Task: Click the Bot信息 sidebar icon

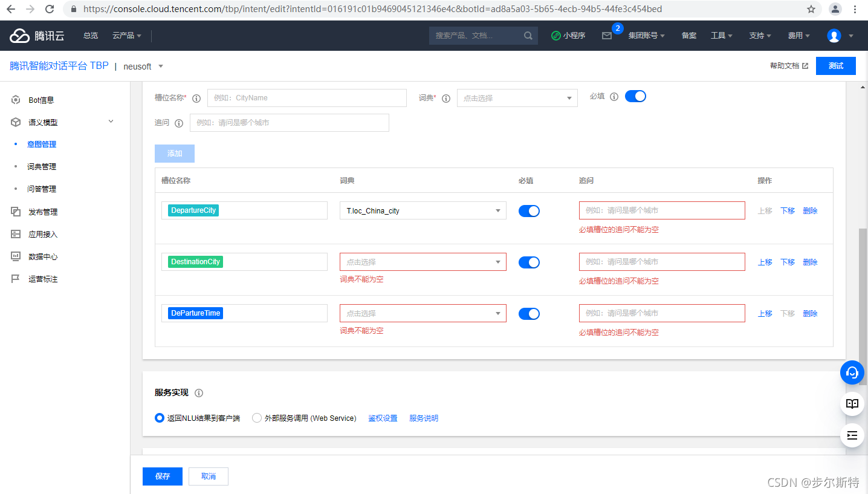Action: click(16, 100)
